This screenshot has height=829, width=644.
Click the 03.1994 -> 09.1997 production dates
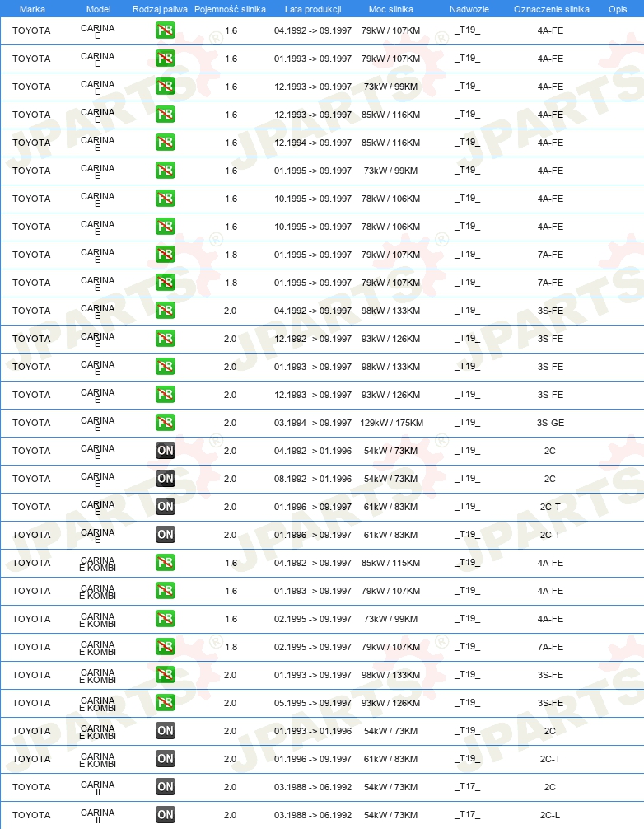pyautogui.click(x=313, y=423)
